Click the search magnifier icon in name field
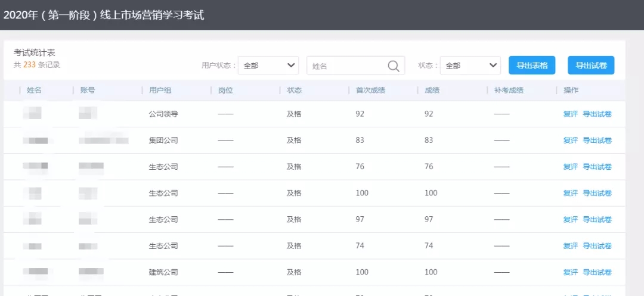 tap(393, 66)
